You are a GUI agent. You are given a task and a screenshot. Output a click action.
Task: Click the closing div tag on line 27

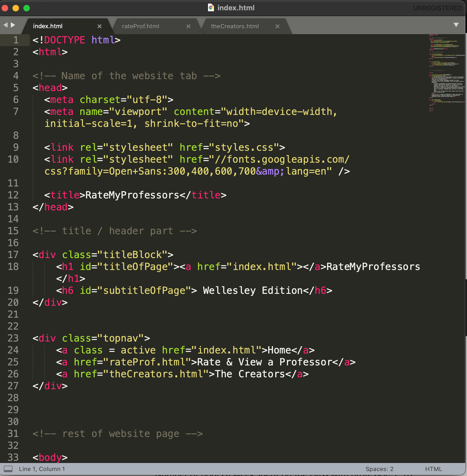point(50,386)
